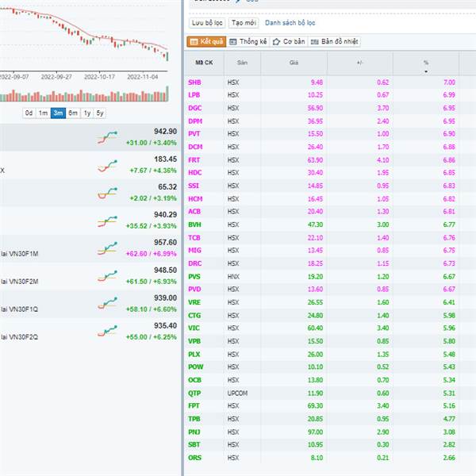This screenshot has width=476, height=476.
Task: Open stock symbol TCB
Action: [x=194, y=238]
